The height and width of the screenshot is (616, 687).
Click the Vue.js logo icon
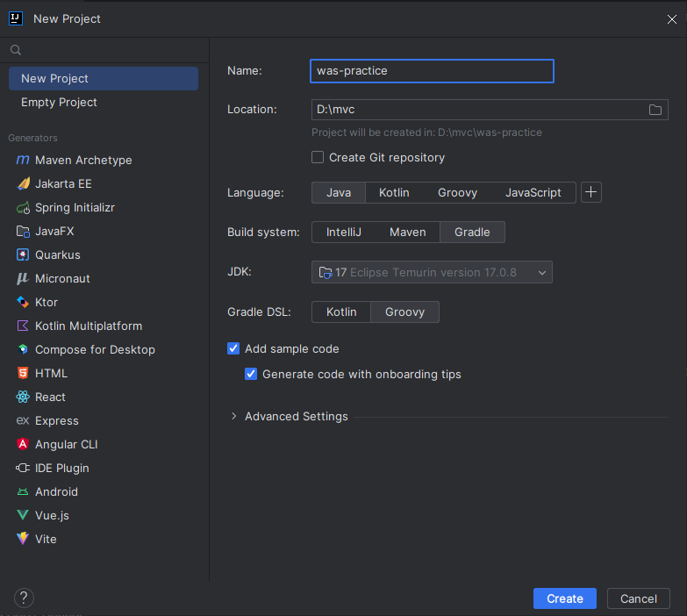pyautogui.click(x=23, y=515)
